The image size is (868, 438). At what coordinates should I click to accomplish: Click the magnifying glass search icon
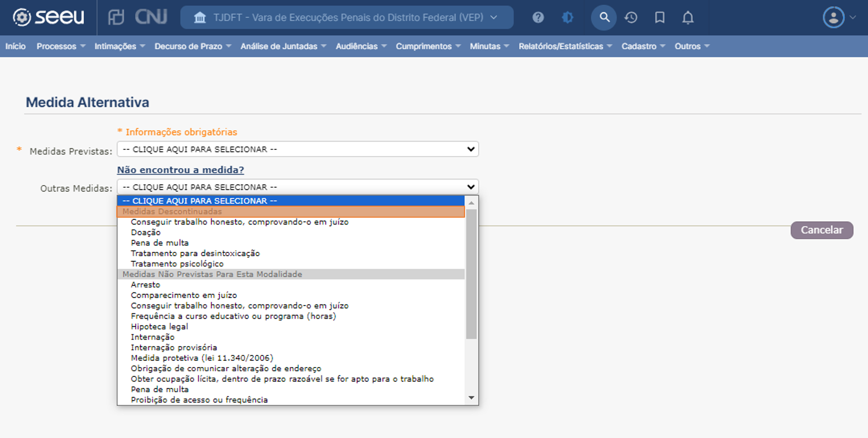(604, 17)
